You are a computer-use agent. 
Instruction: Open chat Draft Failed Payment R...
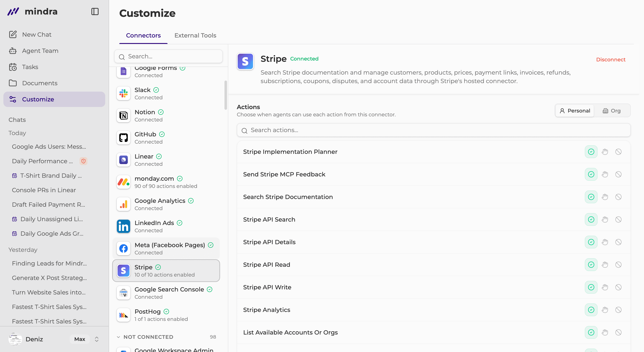point(49,205)
